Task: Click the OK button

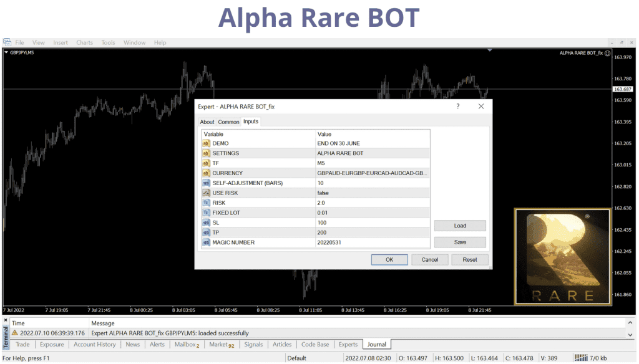Action: point(389,259)
